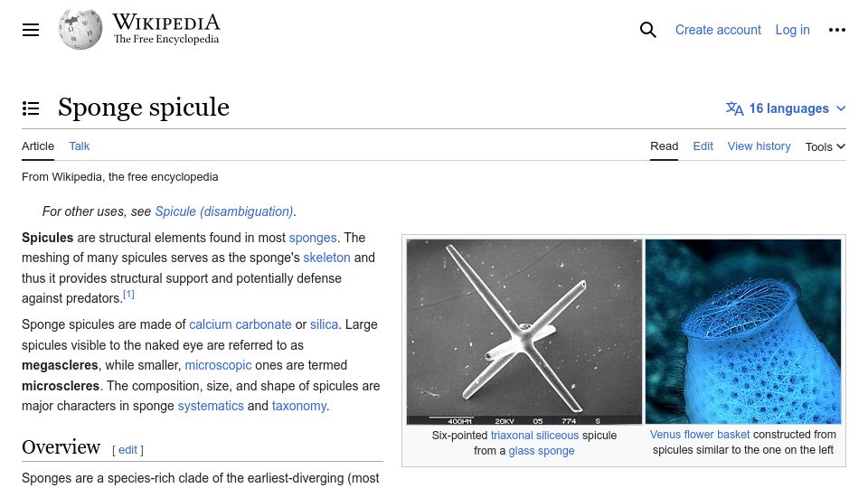868x488 pixels.
Task: Open the six-pointed spicule micrograph image
Action: click(x=524, y=332)
